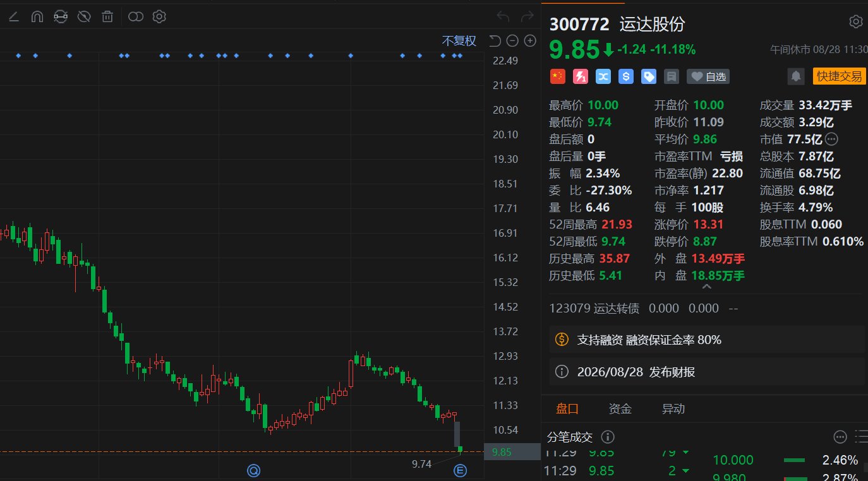Click the list view icon at panel edge

(x=862, y=437)
